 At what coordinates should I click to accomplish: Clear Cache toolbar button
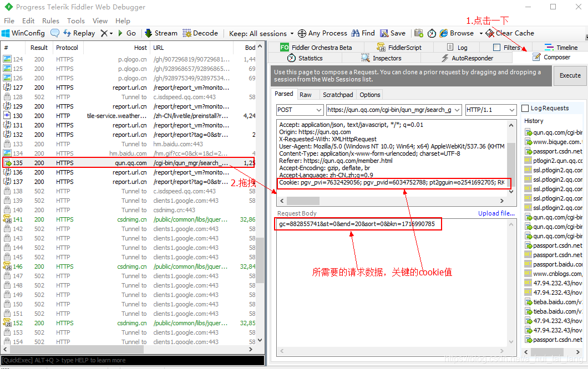coord(510,33)
